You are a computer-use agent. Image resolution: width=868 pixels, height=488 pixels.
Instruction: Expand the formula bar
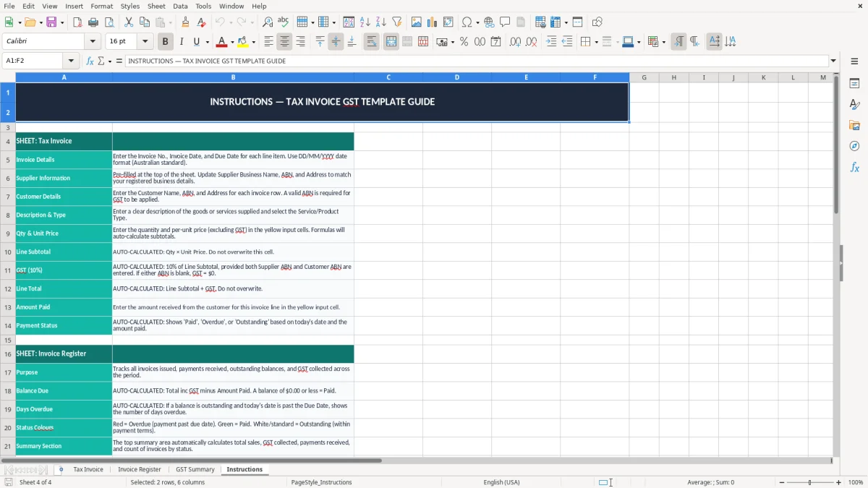tap(833, 61)
